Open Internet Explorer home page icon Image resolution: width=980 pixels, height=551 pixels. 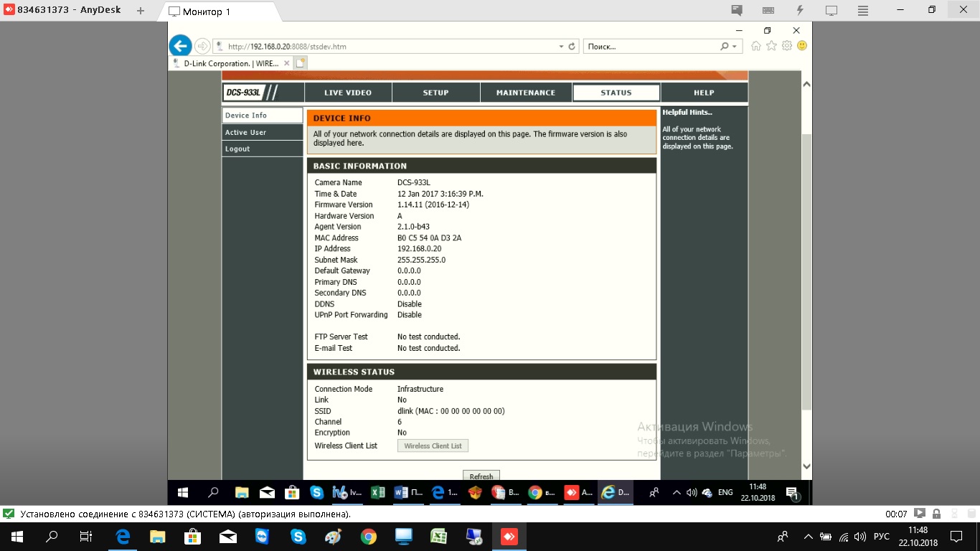click(755, 46)
